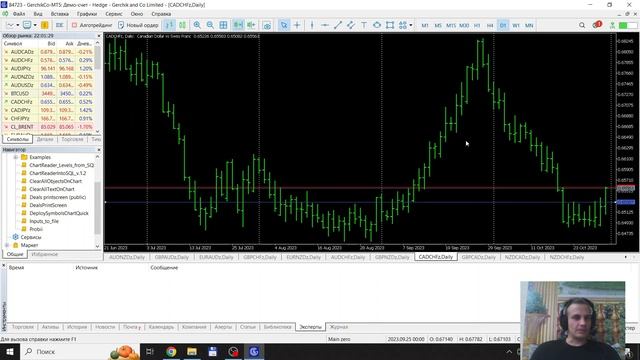This screenshot has width=640, height=360.
Task: Switch to M30 timeframe
Action: tap(464, 25)
